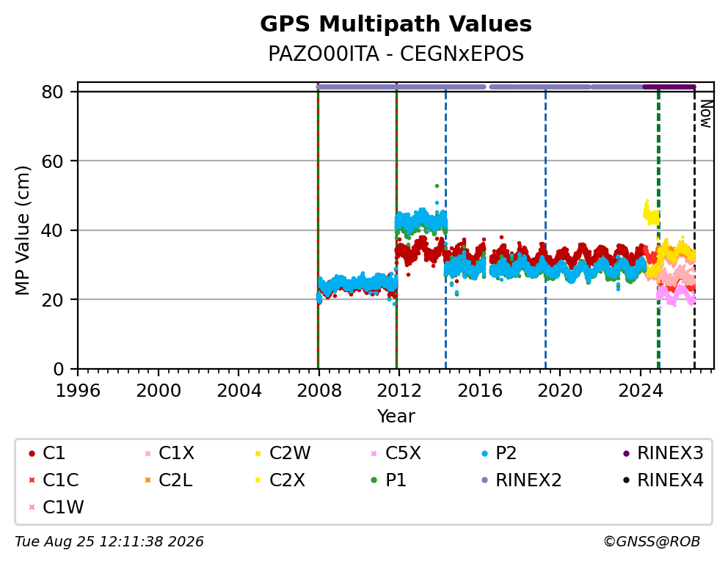Click the C1 legend entry
728x564 pixels.
point(47,453)
